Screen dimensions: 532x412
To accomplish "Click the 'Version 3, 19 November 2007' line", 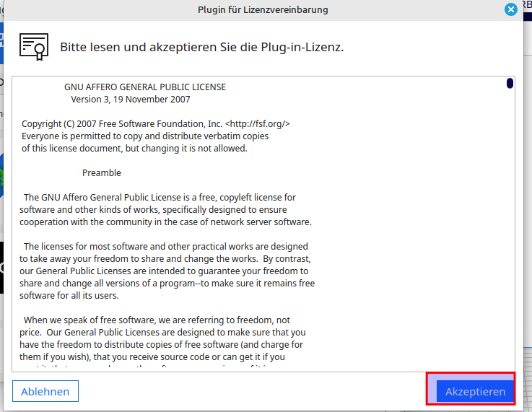I will point(131,99).
